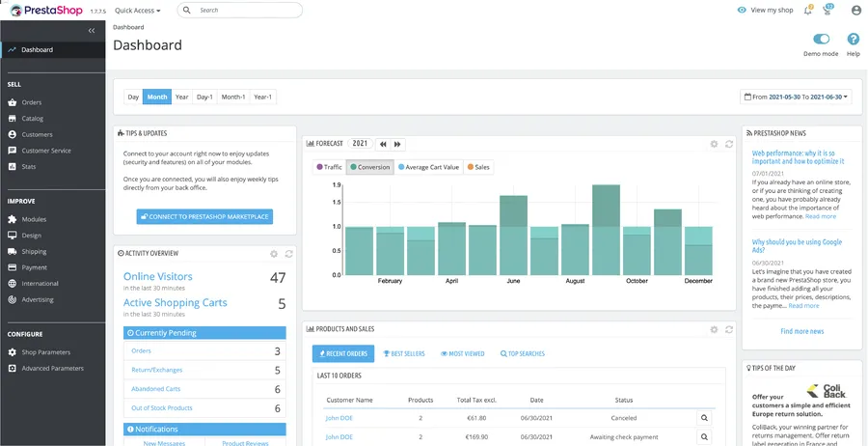This screenshot has width=868, height=446.
Task: Click Find more news link
Action: point(802,331)
